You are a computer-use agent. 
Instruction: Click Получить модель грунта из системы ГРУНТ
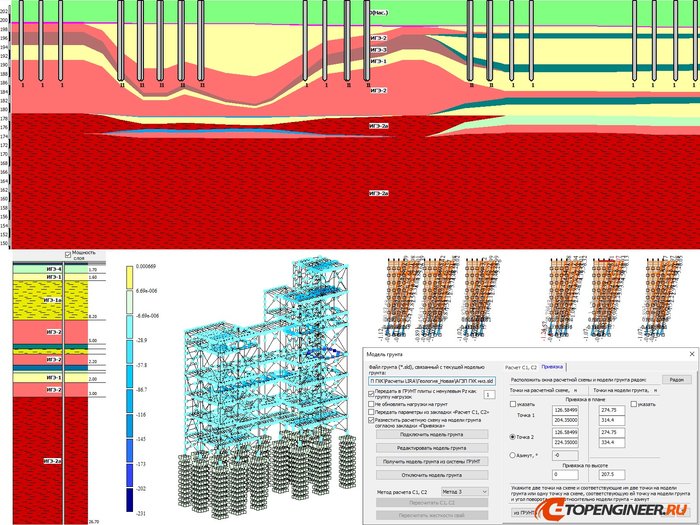[x=432, y=462]
